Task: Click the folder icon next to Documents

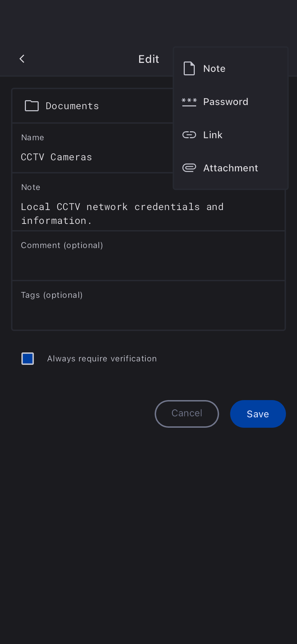Action: tap(32, 106)
